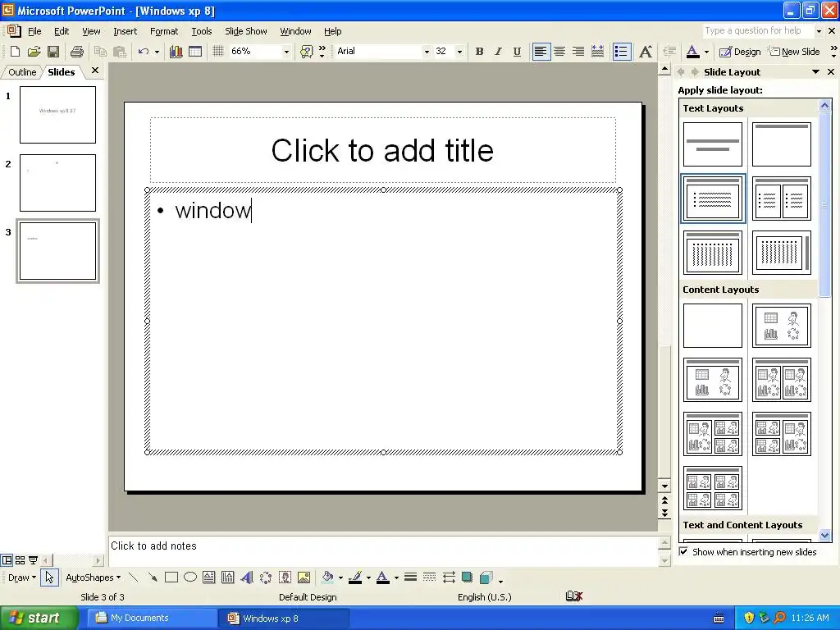
Task: Click the PowerPoint Help icon
Action: pos(307,52)
